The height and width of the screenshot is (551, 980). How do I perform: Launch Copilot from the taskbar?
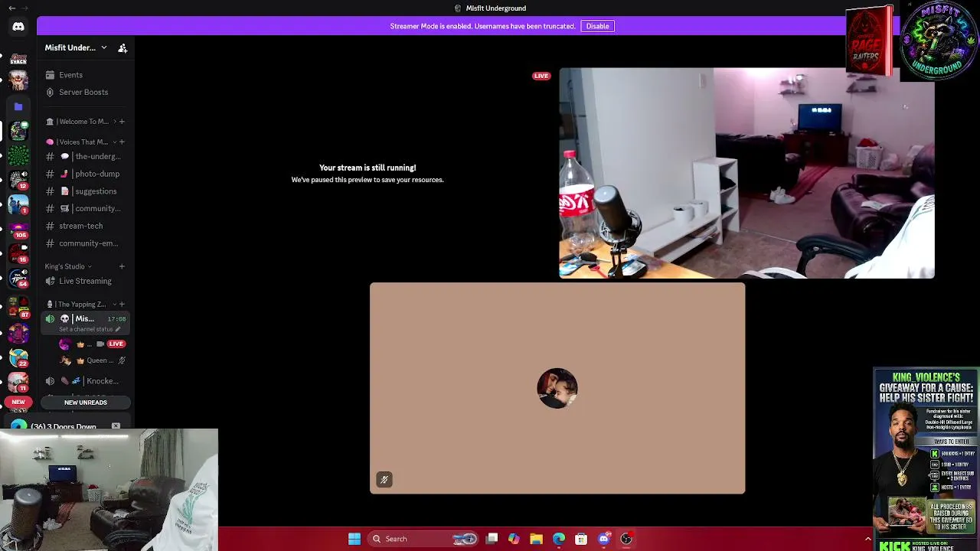(x=514, y=539)
